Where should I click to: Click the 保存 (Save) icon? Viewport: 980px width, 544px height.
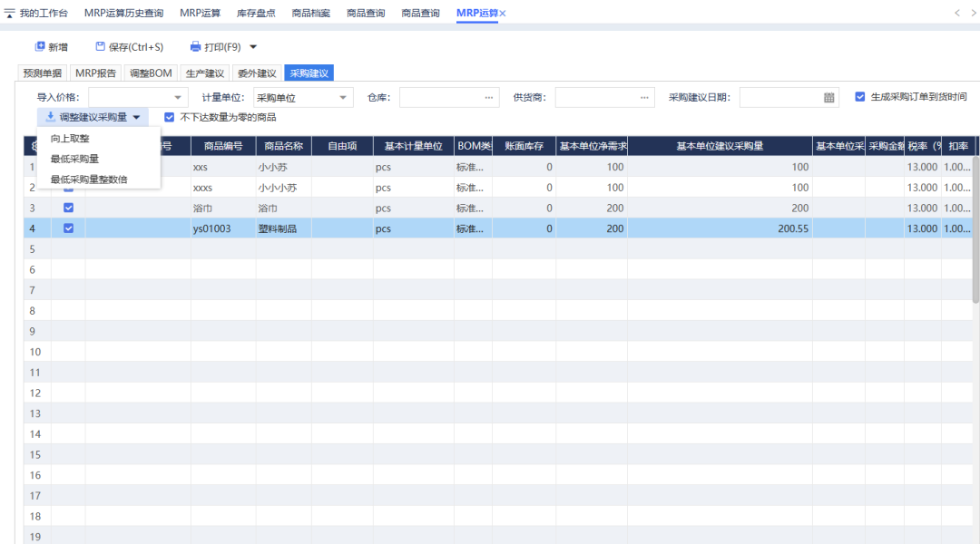point(98,46)
